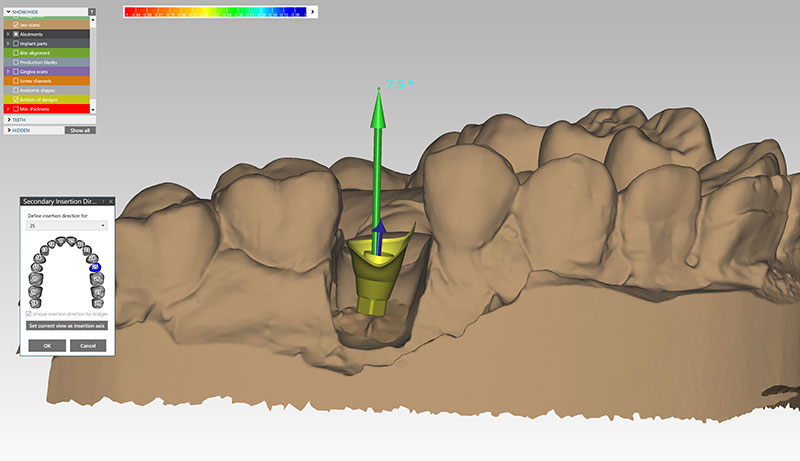Click the help icon in Show/Hide header

click(x=92, y=13)
